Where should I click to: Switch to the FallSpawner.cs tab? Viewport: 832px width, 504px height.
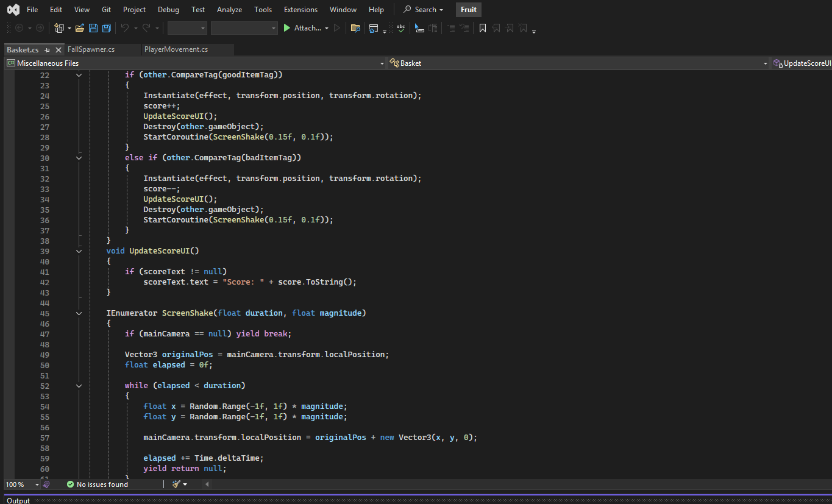pyautogui.click(x=91, y=49)
